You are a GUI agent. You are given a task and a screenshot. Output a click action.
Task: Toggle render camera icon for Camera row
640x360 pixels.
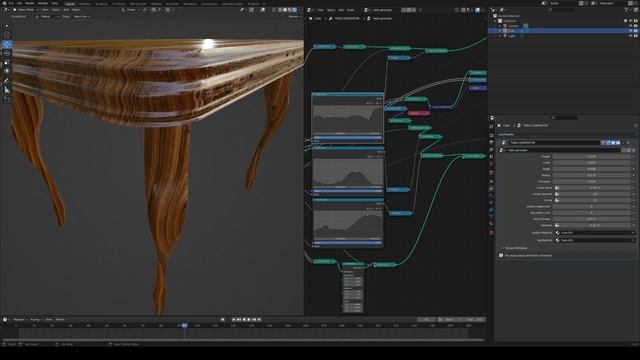pos(636,26)
